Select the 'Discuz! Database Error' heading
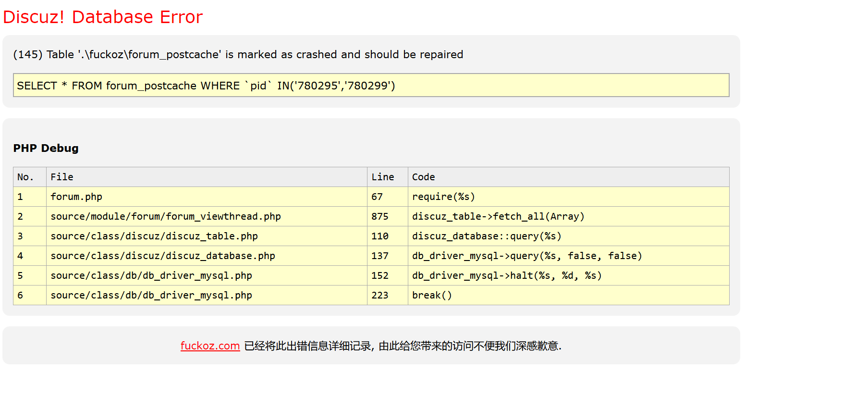 pos(103,17)
